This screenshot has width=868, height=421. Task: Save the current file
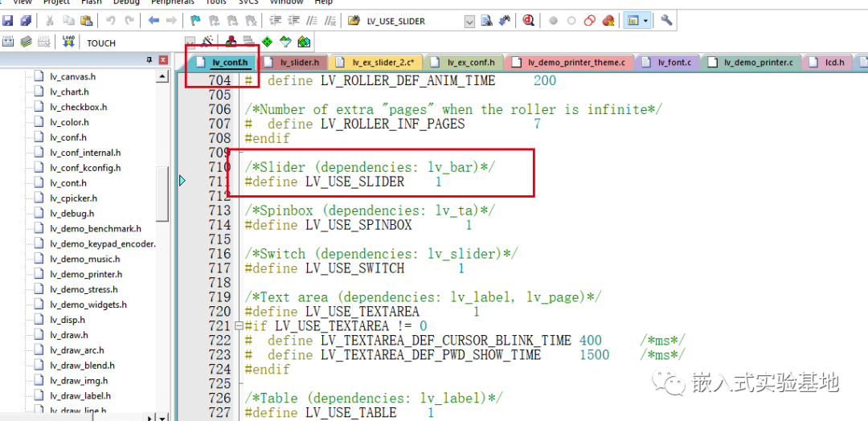click(x=7, y=21)
